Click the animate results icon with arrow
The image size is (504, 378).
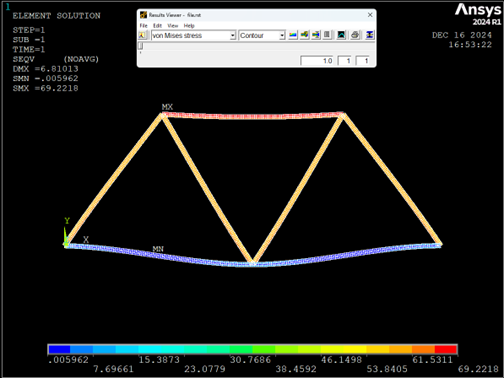pyautogui.click(x=316, y=35)
